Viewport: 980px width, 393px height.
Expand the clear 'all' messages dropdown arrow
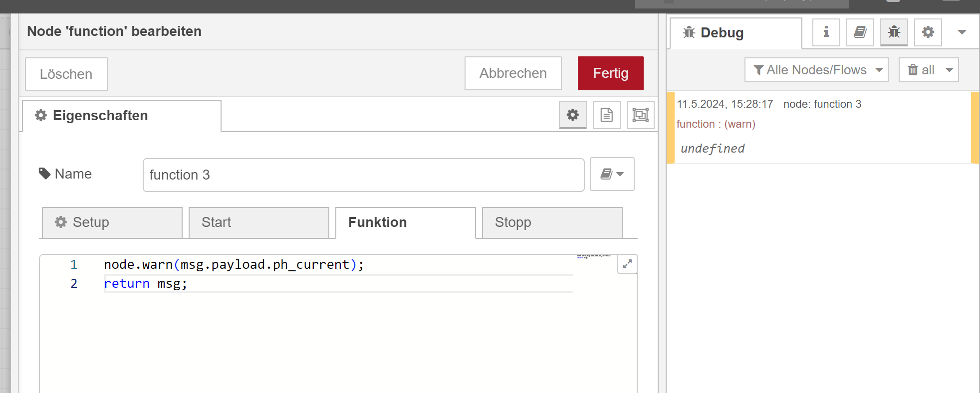950,70
